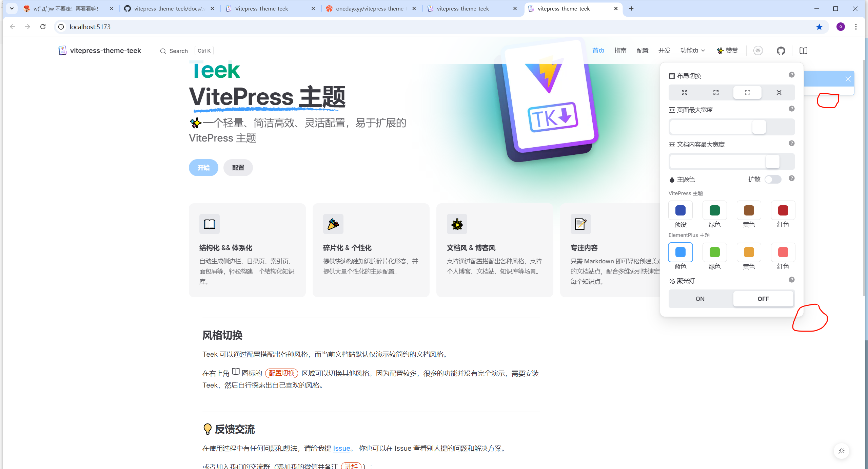The image size is (868, 469).
Task: Open the tab search dropdown arrow
Action: click(x=12, y=8)
